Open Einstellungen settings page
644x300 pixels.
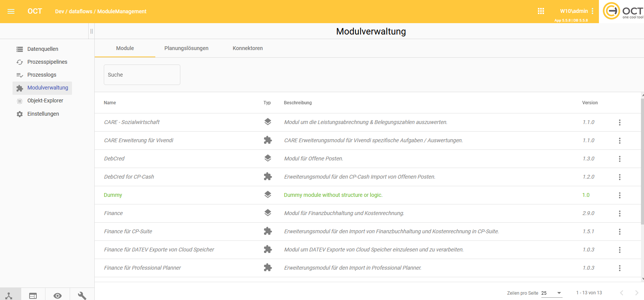click(43, 114)
